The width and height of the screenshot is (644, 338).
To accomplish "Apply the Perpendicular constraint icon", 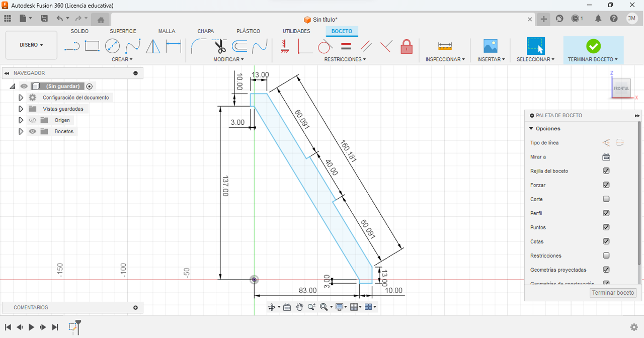I will click(x=386, y=46).
